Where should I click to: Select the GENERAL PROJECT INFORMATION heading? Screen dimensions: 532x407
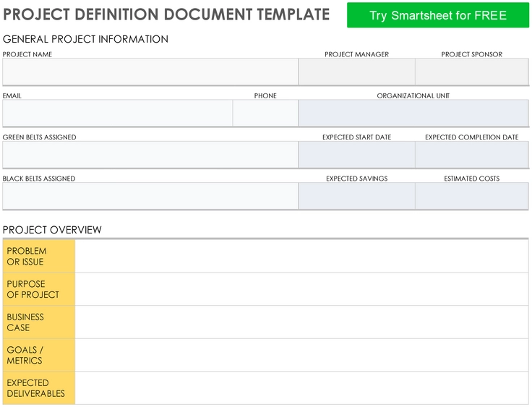[85, 39]
